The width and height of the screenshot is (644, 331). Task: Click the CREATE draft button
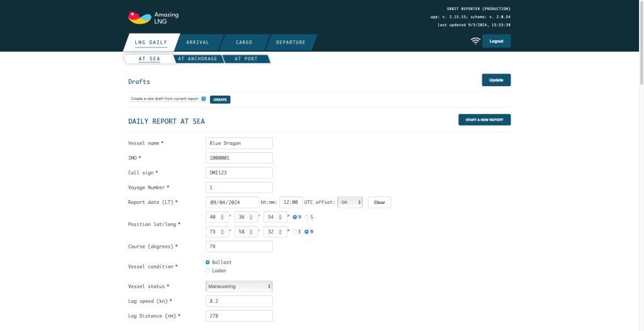[220, 99]
